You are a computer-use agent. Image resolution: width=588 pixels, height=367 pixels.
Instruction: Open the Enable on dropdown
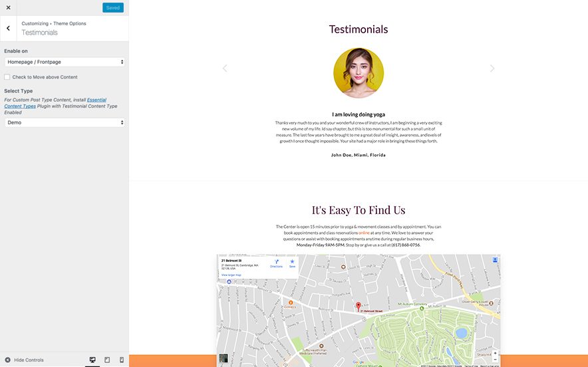point(65,62)
